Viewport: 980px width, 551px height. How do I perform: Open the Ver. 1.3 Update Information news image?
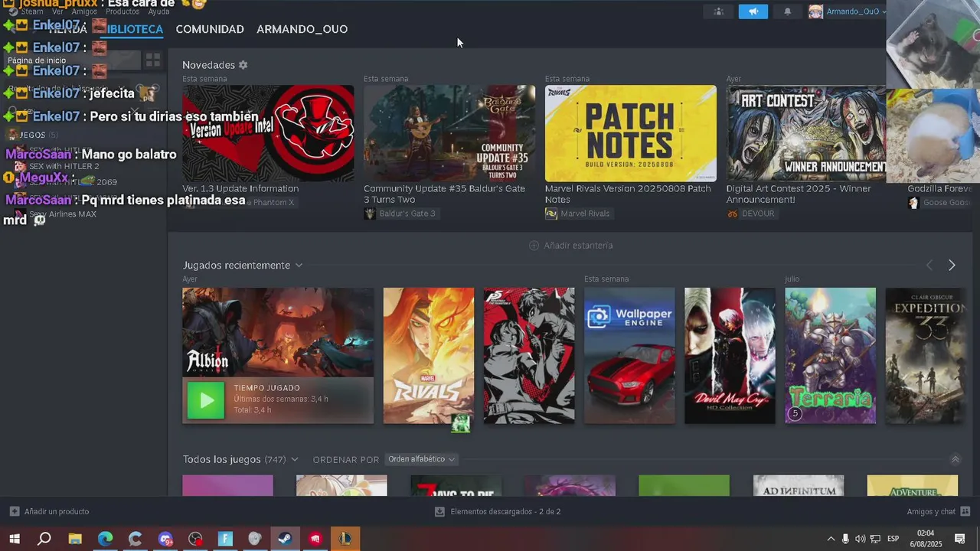[268, 133]
